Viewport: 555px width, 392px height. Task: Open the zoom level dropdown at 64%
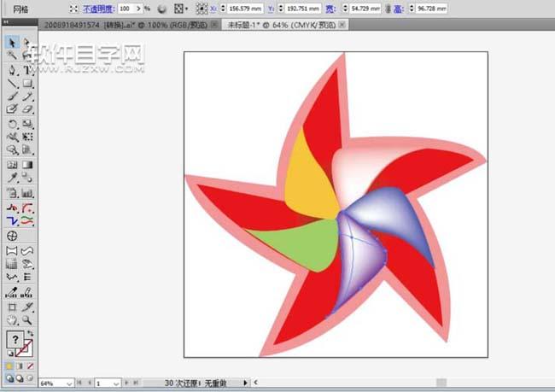(x=68, y=383)
